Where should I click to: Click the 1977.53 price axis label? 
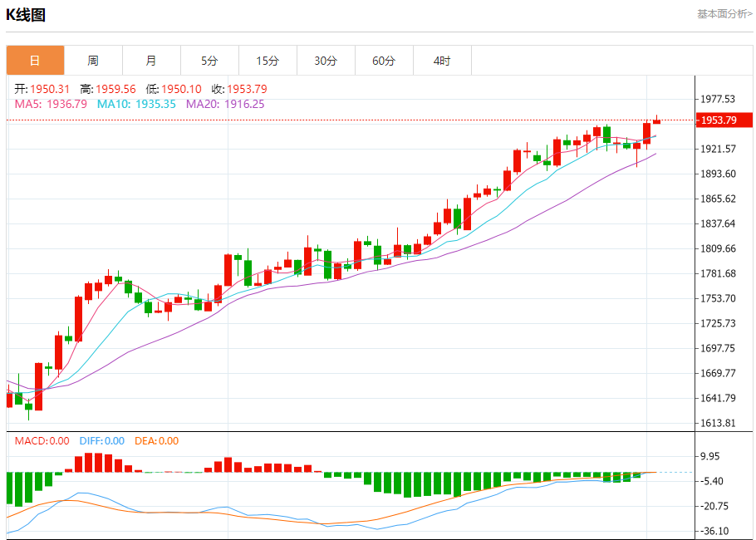(x=718, y=100)
